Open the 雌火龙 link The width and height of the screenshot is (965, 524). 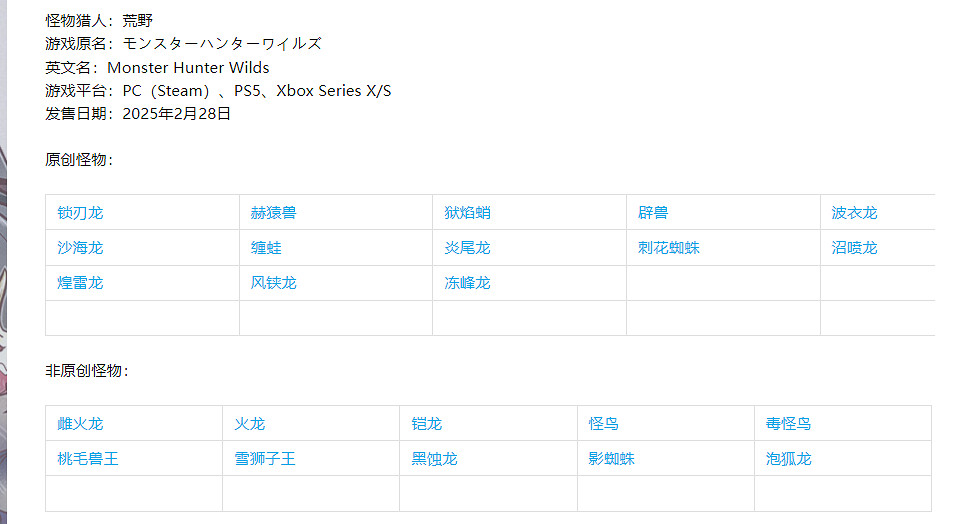coord(80,424)
